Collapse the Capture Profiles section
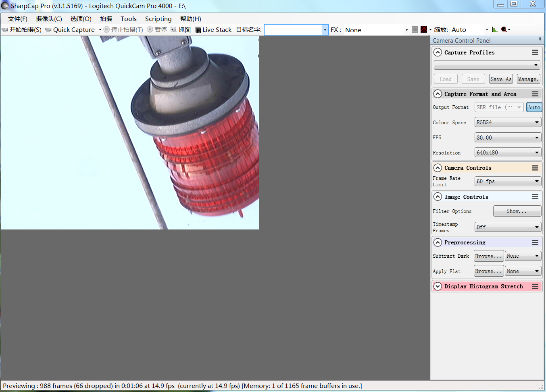Viewport: 546px width, 392px height. [x=438, y=52]
